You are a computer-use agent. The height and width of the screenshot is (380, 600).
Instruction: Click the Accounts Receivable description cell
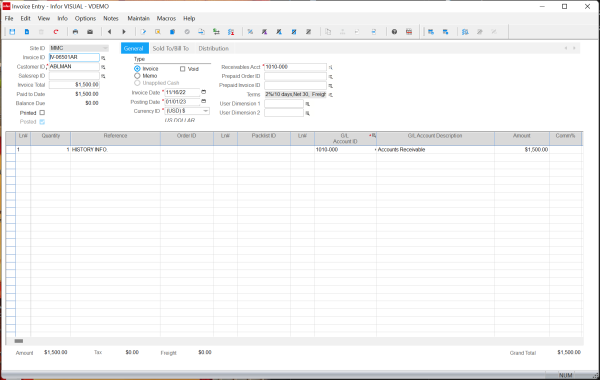pos(435,150)
